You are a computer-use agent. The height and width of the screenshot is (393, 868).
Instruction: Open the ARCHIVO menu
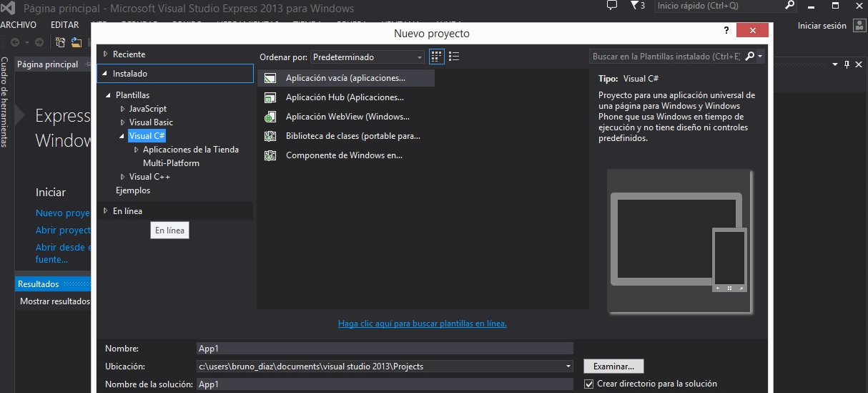point(19,25)
